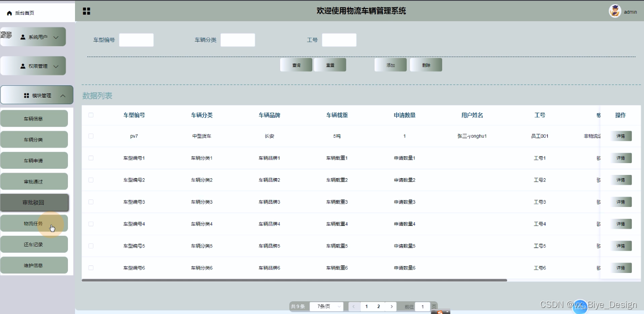The image size is (644, 314).
Task: Click the table's horizontal scrollbar
Action: (294, 280)
